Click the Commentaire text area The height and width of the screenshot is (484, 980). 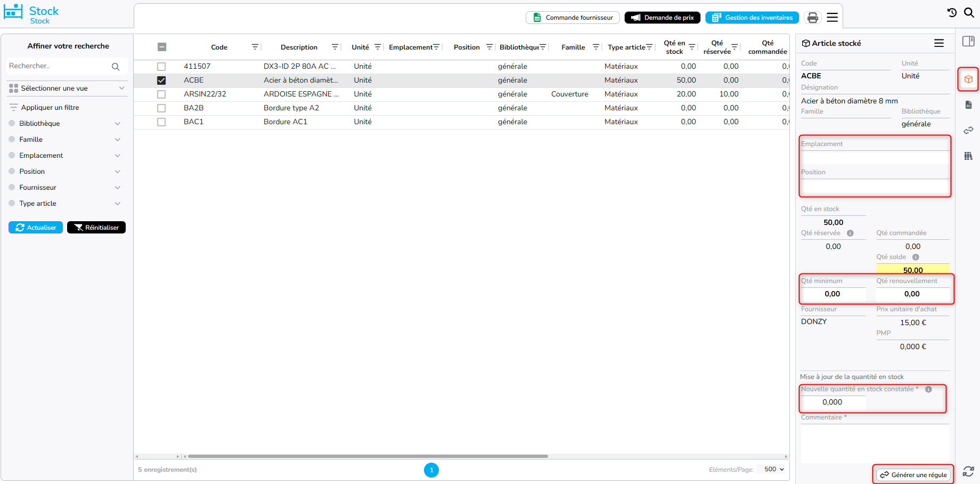click(x=875, y=443)
